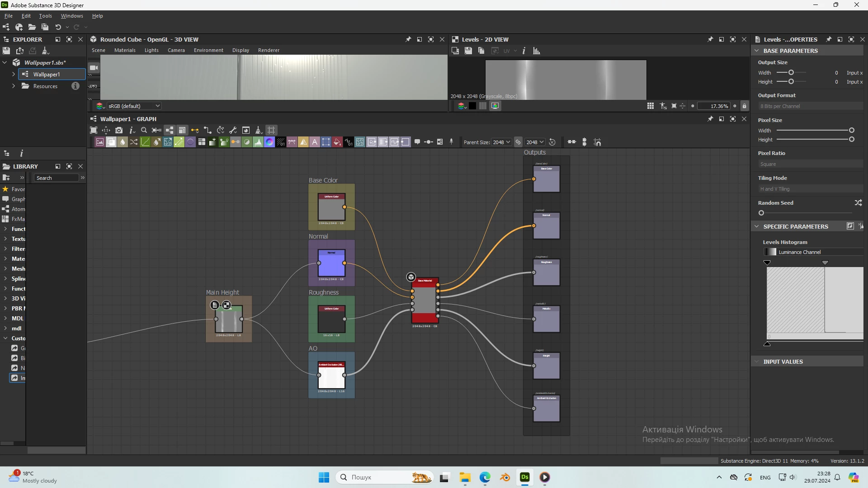The width and height of the screenshot is (868, 488).
Task: Add a Text node from graph toolbar
Action: pyautogui.click(x=315, y=142)
